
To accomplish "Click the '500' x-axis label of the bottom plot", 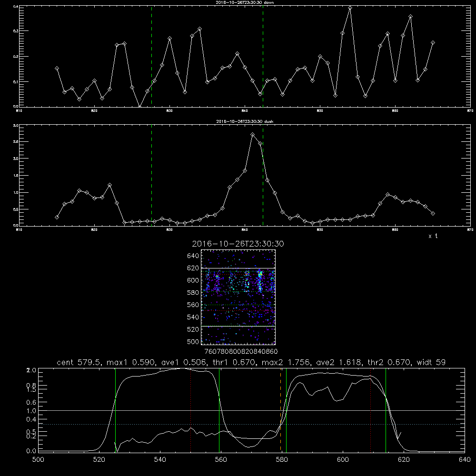I will point(38,460).
